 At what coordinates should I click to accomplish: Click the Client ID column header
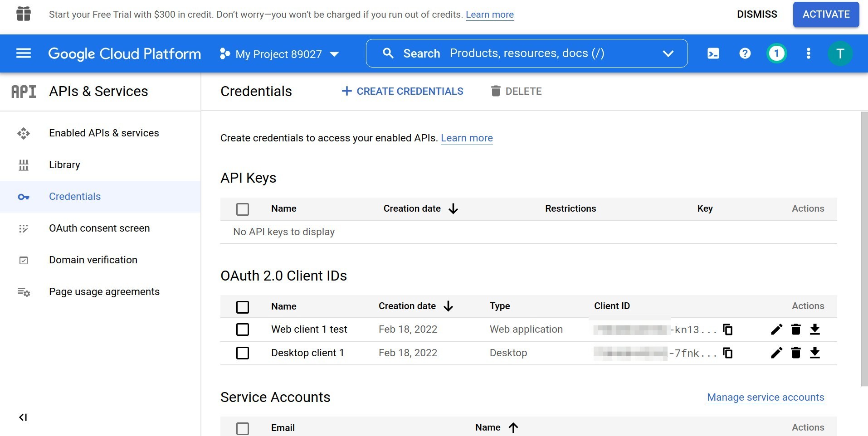[x=612, y=306]
